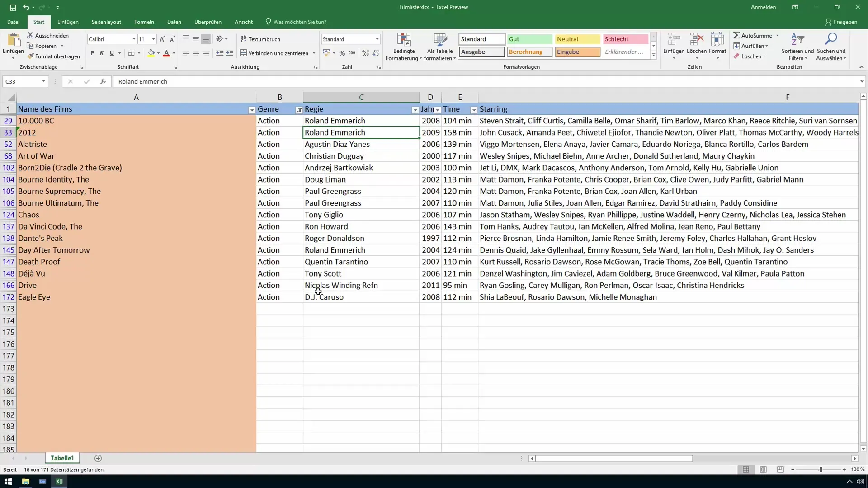Select the Tabelle1 sheet tab
868x488 pixels.
pos(62,458)
